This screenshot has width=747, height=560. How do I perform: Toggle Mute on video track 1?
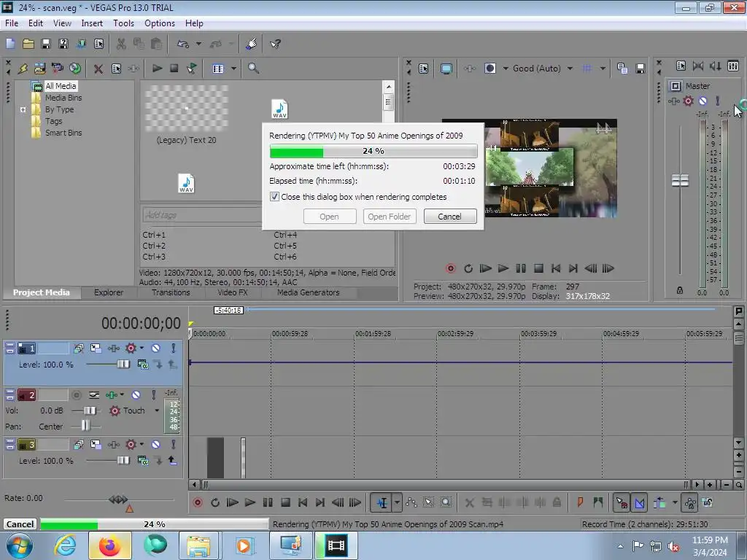click(x=155, y=349)
